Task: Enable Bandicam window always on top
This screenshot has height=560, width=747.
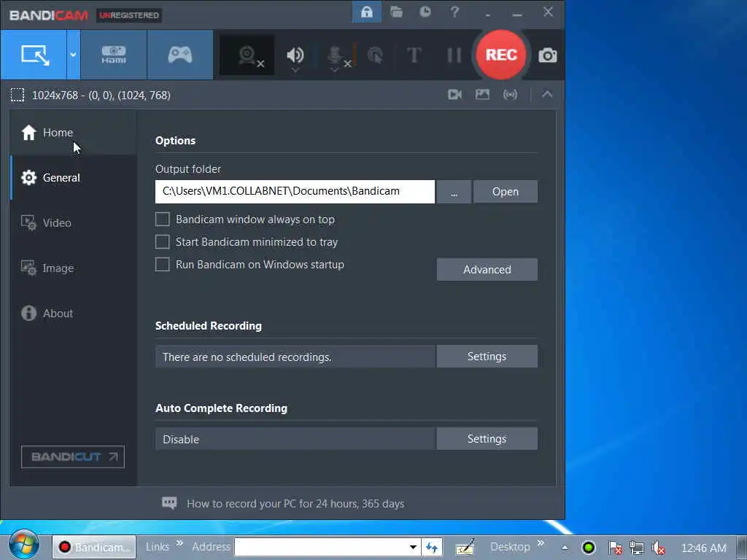Action: pos(163,219)
